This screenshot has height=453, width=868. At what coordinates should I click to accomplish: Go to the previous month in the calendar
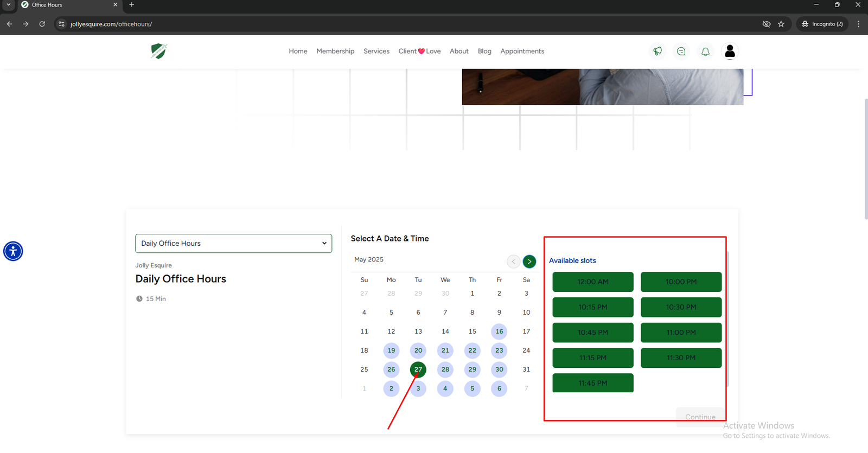tap(513, 261)
